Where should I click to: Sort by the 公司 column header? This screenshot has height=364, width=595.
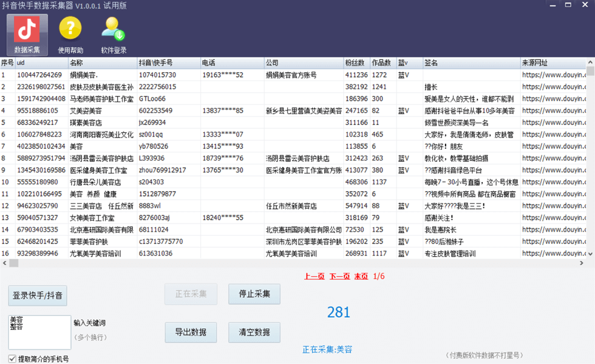304,63
